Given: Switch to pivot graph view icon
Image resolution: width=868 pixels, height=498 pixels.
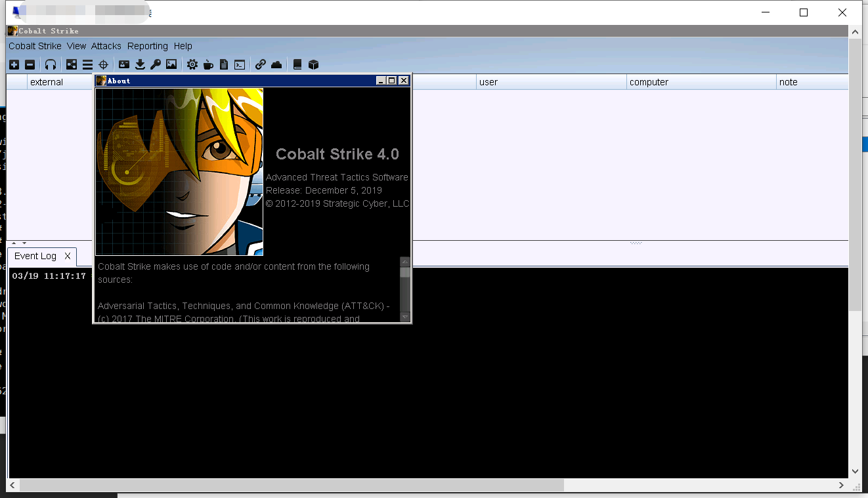Looking at the screenshot, I should [72, 64].
